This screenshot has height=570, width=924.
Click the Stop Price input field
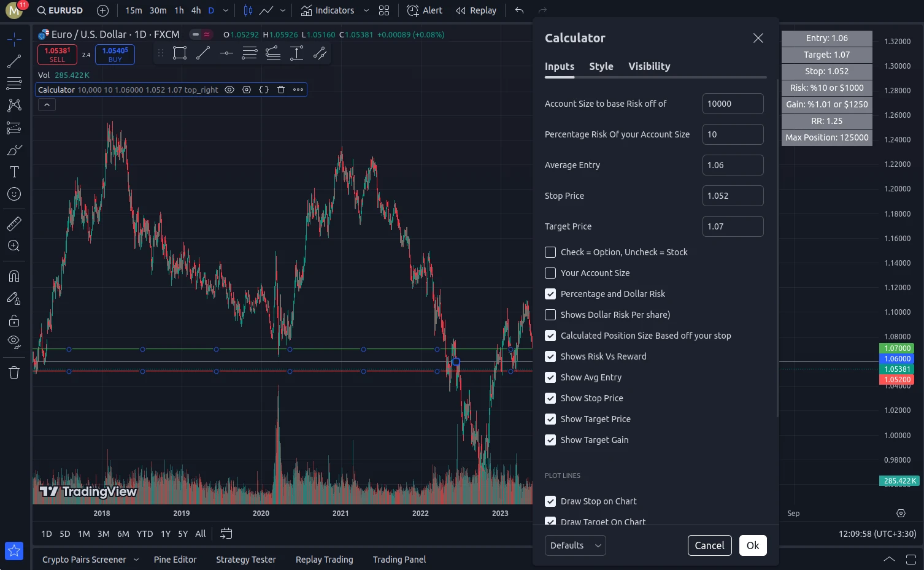coord(733,196)
